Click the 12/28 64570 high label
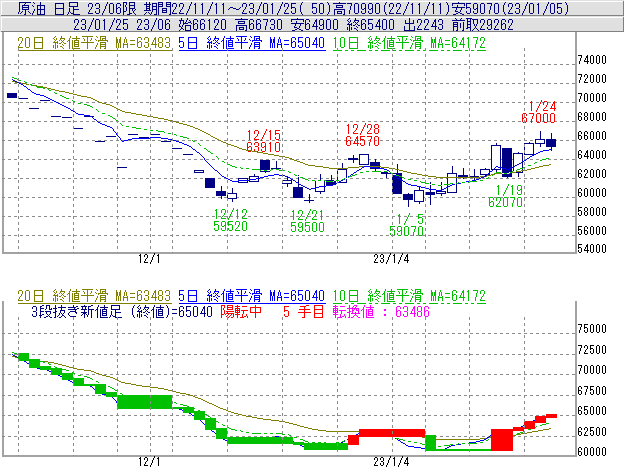The image size is (624, 475). (x=363, y=135)
